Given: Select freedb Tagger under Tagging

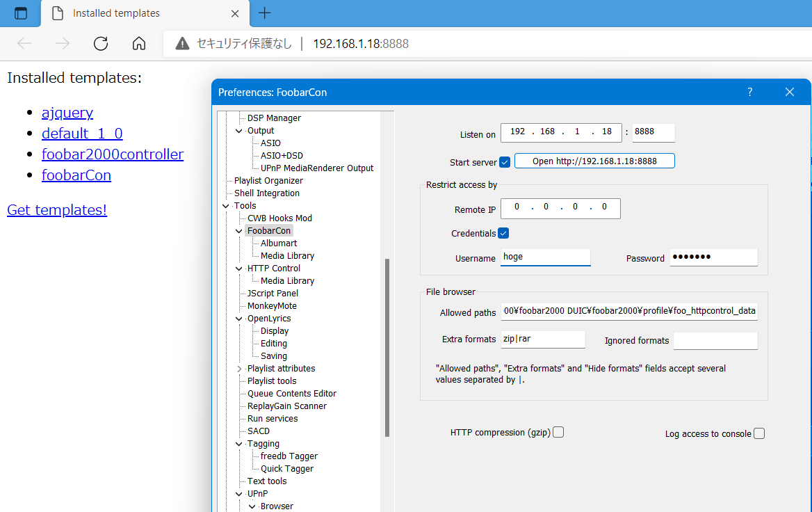Looking at the screenshot, I should [289, 456].
